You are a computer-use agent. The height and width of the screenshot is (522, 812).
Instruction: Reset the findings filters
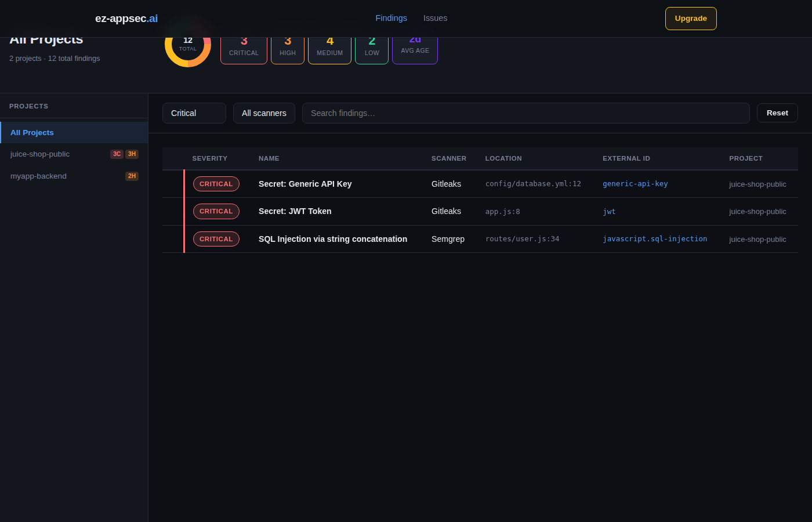777,113
